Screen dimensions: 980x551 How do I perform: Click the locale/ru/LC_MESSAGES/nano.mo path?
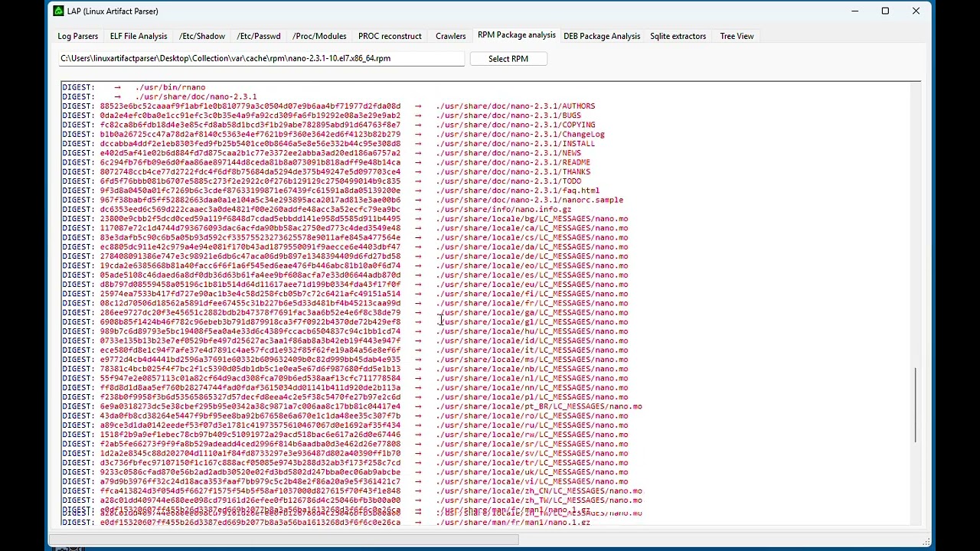(x=532, y=425)
